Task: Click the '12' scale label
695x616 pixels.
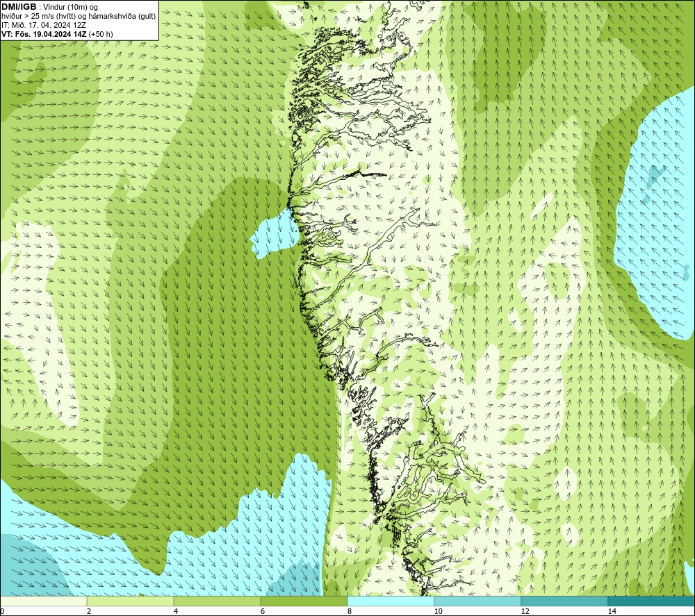Action: click(525, 611)
